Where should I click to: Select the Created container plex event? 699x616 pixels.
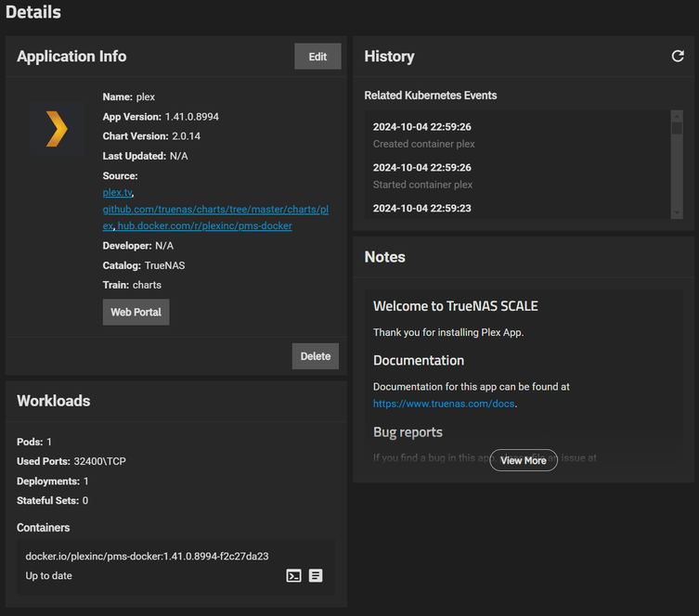tap(424, 144)
